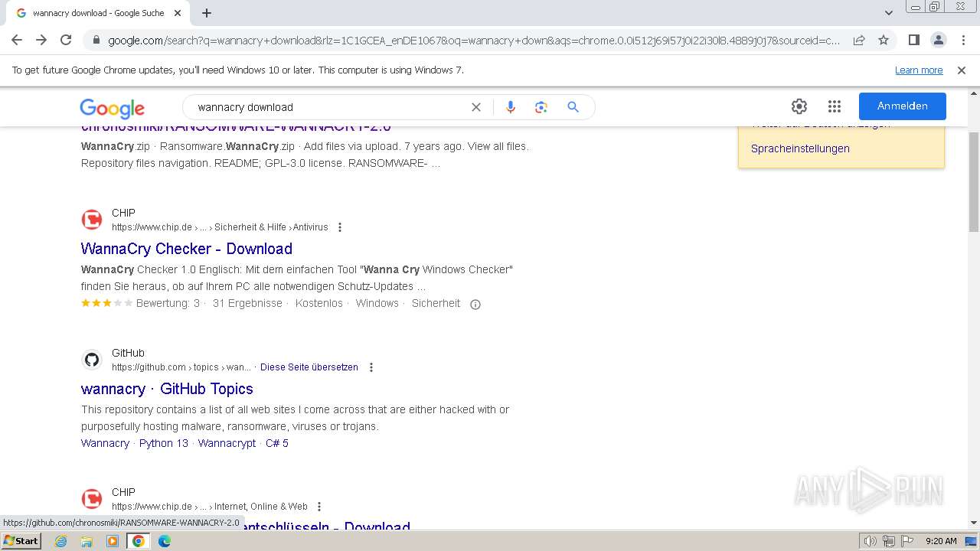Submit search with magnifier icon
This screenshot has width=980, height=551.
click(x=573, y=107)
